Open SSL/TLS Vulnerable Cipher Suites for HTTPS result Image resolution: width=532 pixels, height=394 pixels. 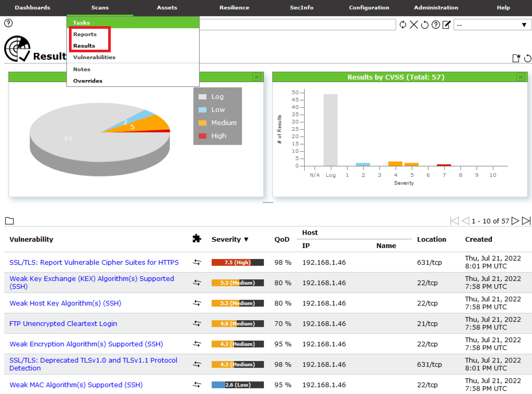coord(94,262)
